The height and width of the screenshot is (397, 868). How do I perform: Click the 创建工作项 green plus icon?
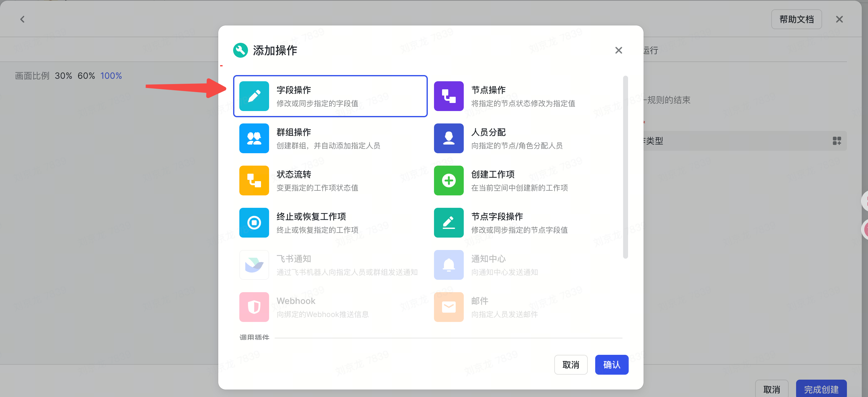[x=449, y=180]
